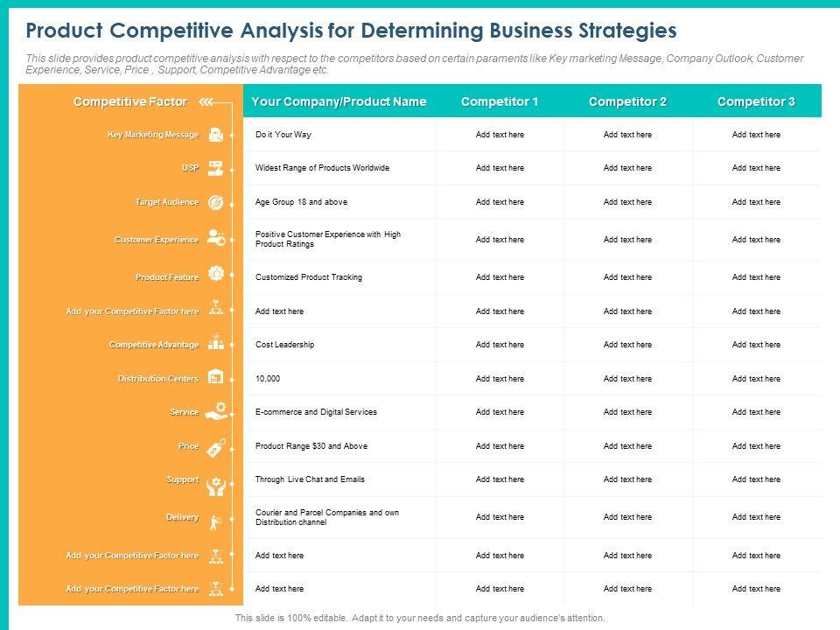Select the Competitor 3 column header

tap(756, 102)
